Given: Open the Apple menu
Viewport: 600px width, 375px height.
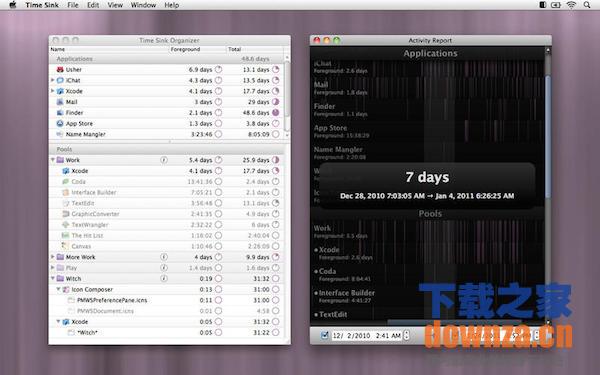Looking at the screenshot, I should [13, 5].
